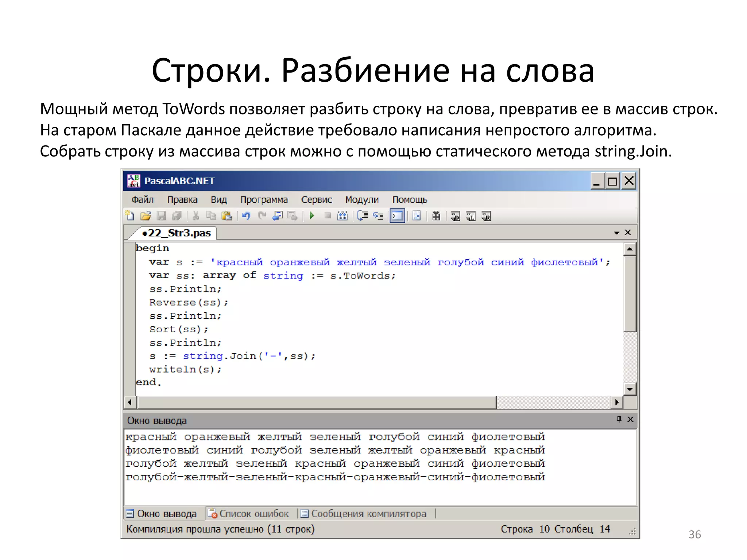Click the Navigate Forward icon
The width and height of the screenshot is (747, 560).
(293, 216)
